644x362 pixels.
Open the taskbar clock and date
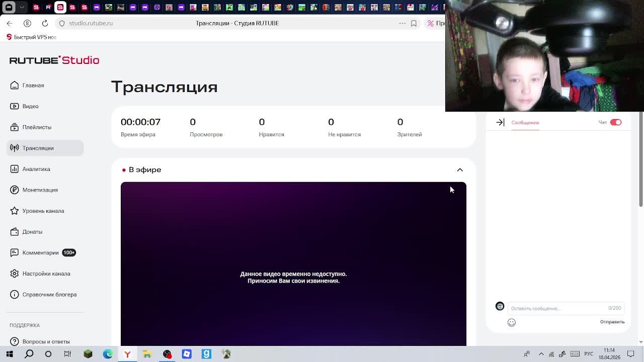pos(609,354)
